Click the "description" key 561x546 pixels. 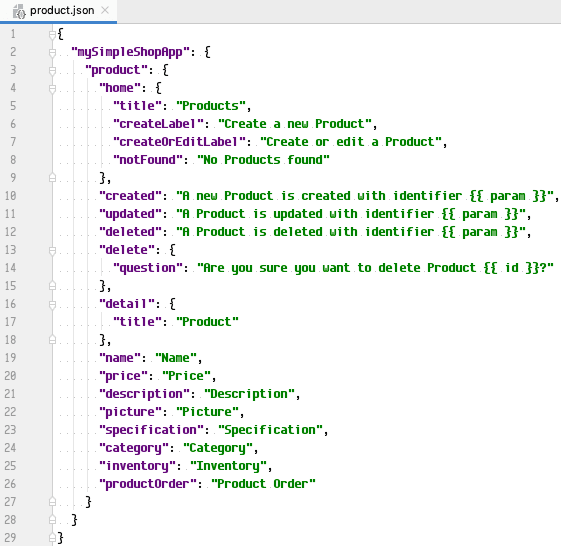144,394
